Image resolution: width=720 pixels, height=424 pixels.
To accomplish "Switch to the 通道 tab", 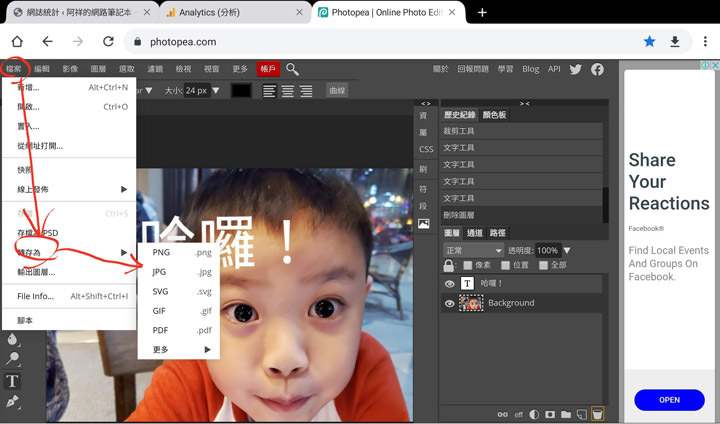I will tap(474, 233).
